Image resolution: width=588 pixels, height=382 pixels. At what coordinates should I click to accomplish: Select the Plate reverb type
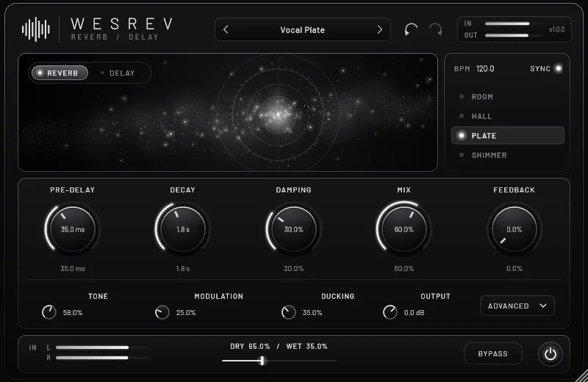508,135
